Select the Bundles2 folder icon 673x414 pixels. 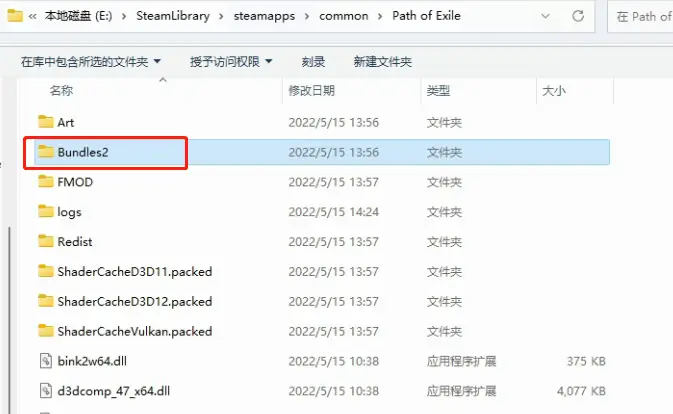[45, 151]
